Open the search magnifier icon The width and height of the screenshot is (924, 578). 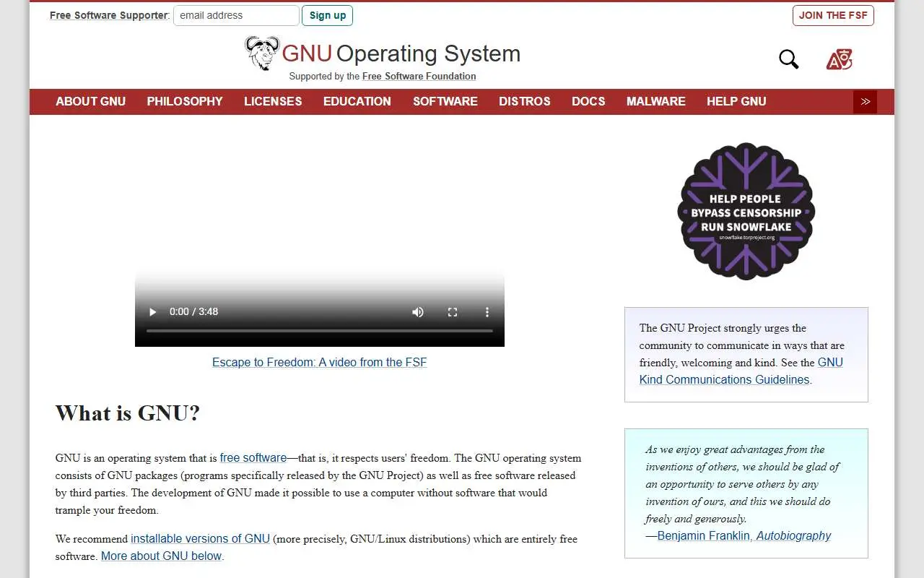(789, 59)
